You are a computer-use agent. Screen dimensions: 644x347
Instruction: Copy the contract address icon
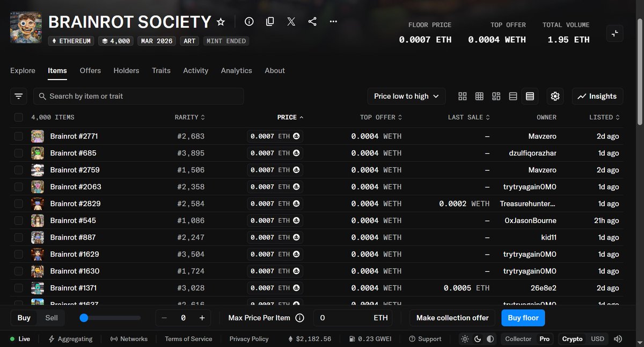click(x=270, y=21)
